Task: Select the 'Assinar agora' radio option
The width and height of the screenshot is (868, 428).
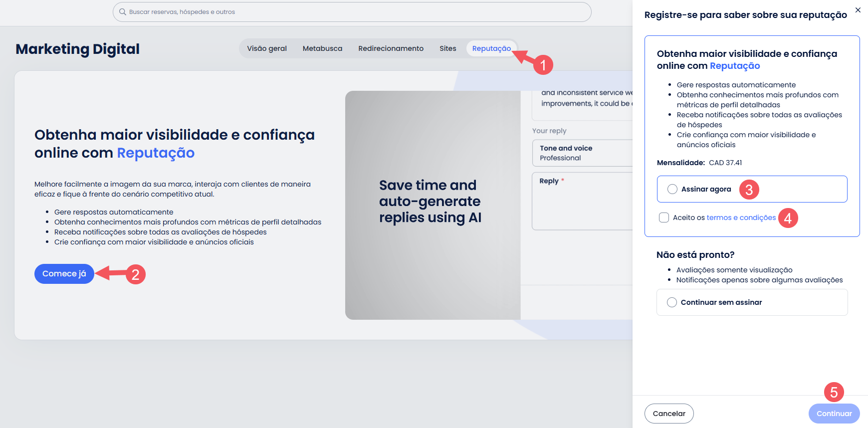Action: pyautogui.click(x=672, y=189)
